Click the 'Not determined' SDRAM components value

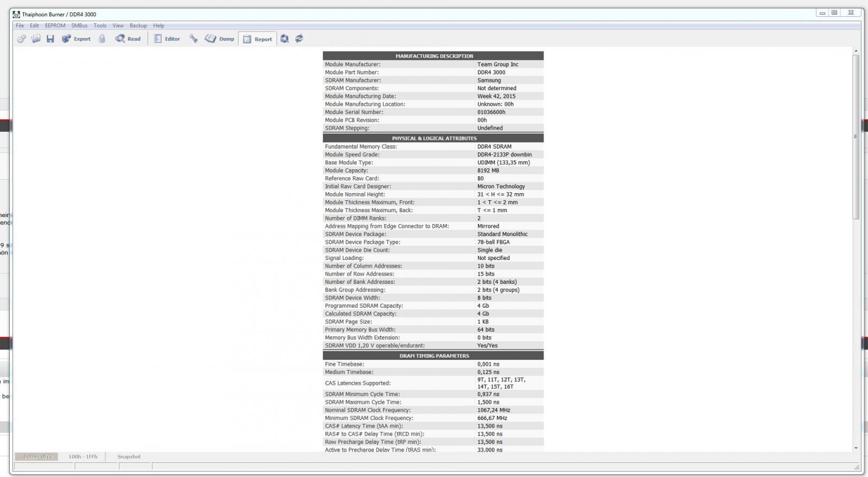coord(496,88)
